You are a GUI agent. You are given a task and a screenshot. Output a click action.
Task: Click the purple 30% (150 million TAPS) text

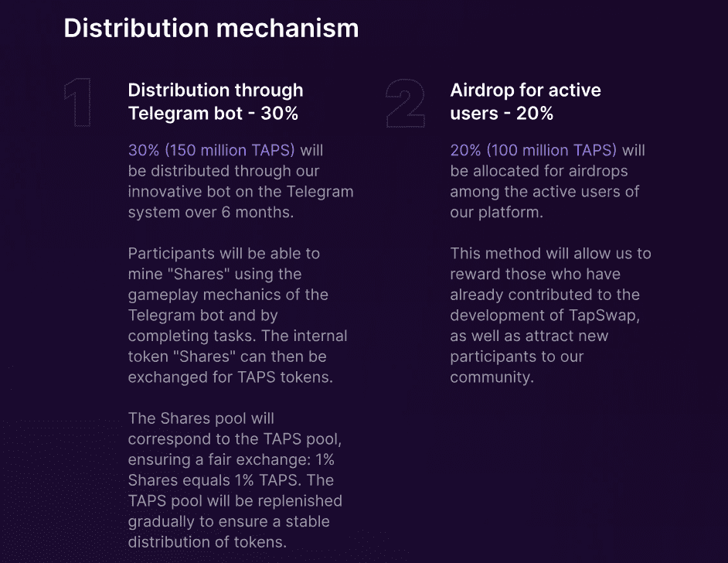coord(211,150)
